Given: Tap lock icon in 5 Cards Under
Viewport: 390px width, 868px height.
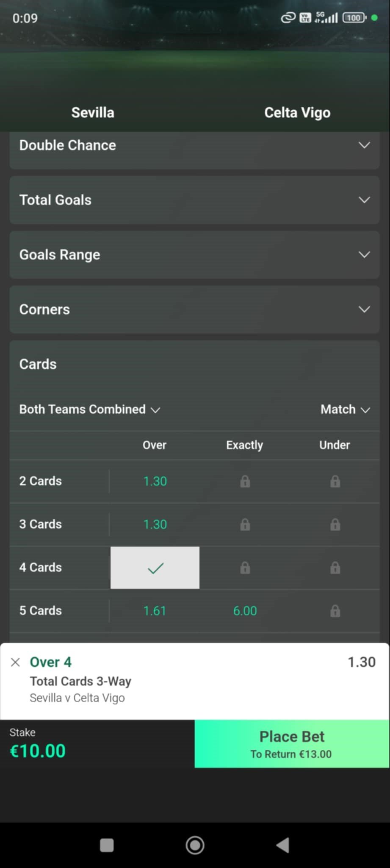Looking at the screenshot, I should (x=335, y=611).
